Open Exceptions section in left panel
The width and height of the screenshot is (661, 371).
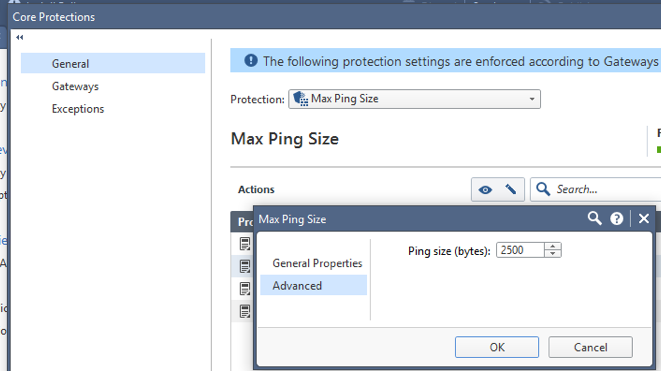click(78, 109)
